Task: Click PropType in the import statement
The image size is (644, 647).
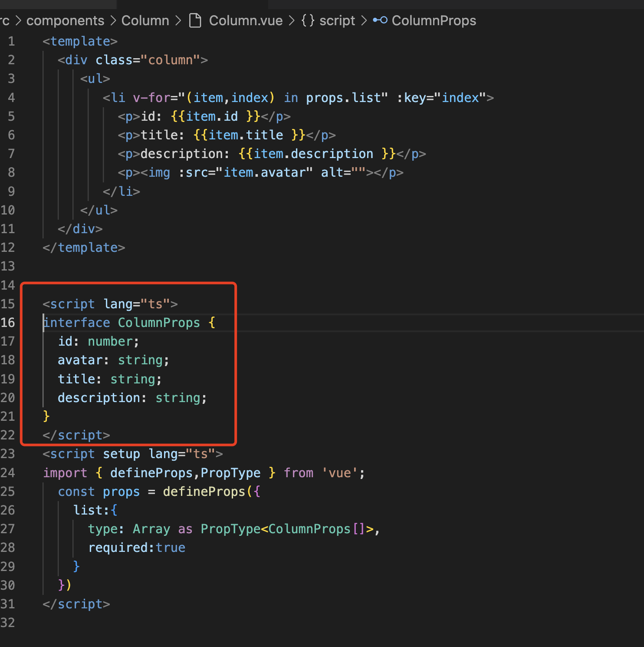Action: (230, 473)
